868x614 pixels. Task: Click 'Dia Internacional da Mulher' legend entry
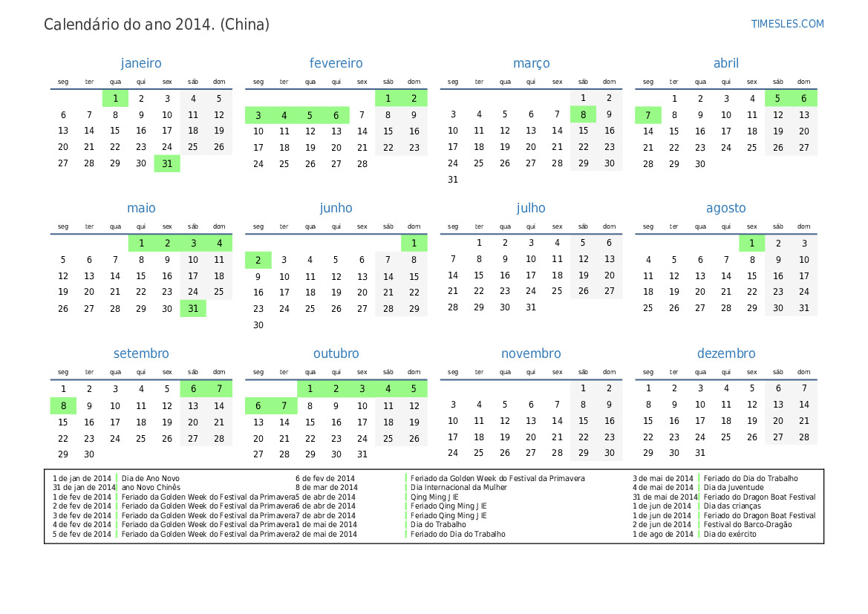click(x=458, y=488)
